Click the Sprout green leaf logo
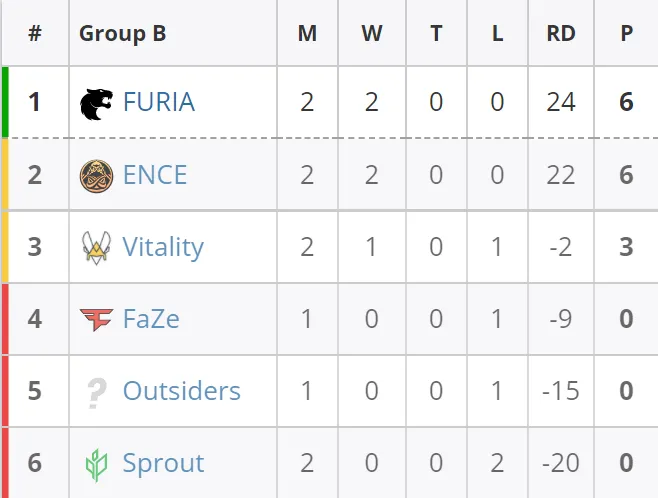This screenshot has height=498, width=658. [97, 465]
